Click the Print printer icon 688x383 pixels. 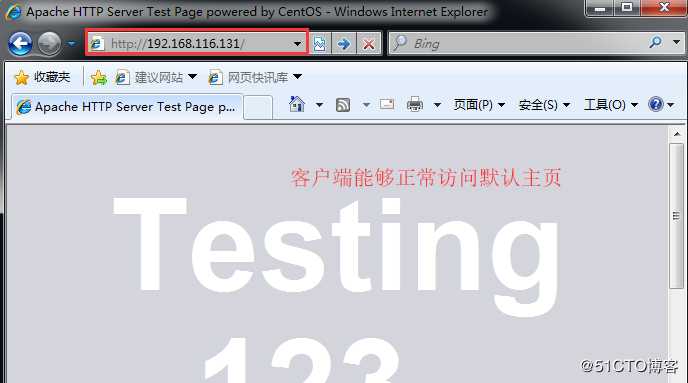[415, 104]
